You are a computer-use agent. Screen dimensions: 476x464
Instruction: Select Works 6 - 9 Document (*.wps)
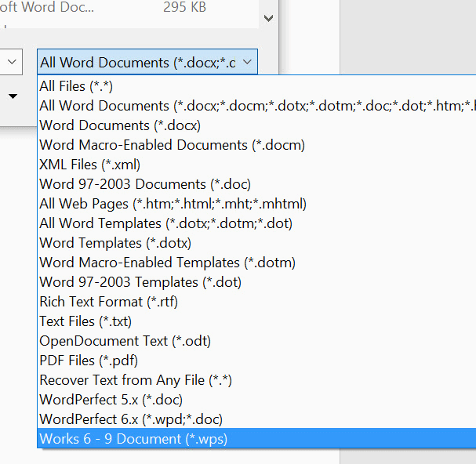pos(256,438)
